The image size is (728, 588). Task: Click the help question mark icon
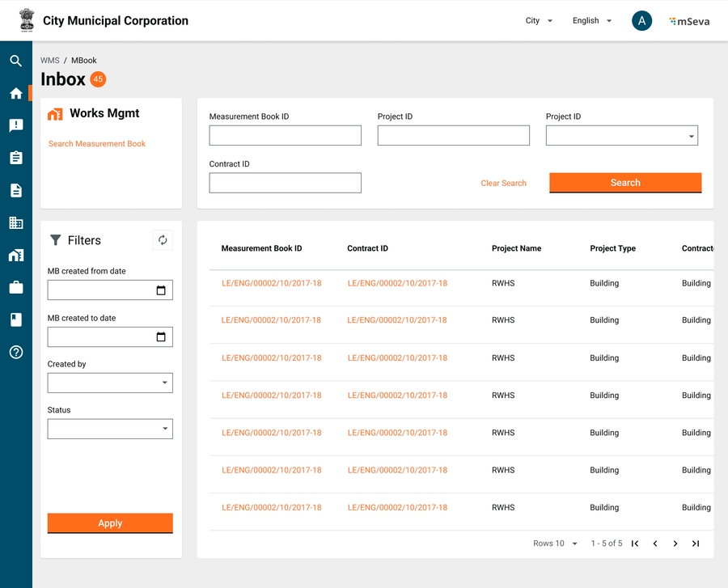[15, 352]
